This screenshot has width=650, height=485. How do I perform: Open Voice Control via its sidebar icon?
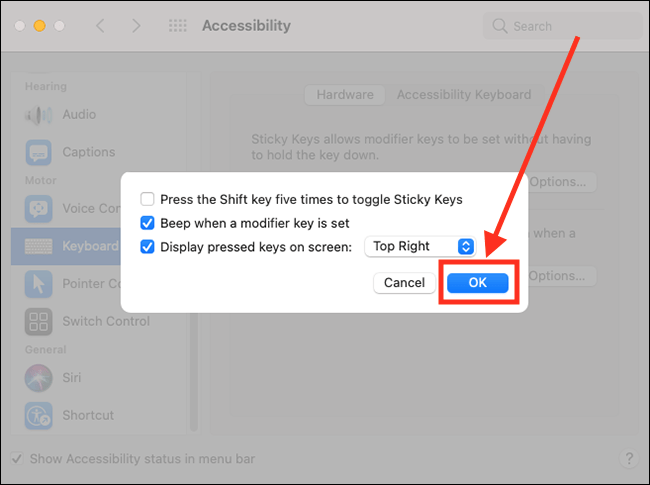pyautogui.click(x=39, y=209)
